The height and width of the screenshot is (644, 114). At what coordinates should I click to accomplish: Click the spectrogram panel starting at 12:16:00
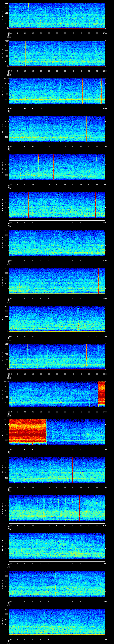(x=57, y=16)
